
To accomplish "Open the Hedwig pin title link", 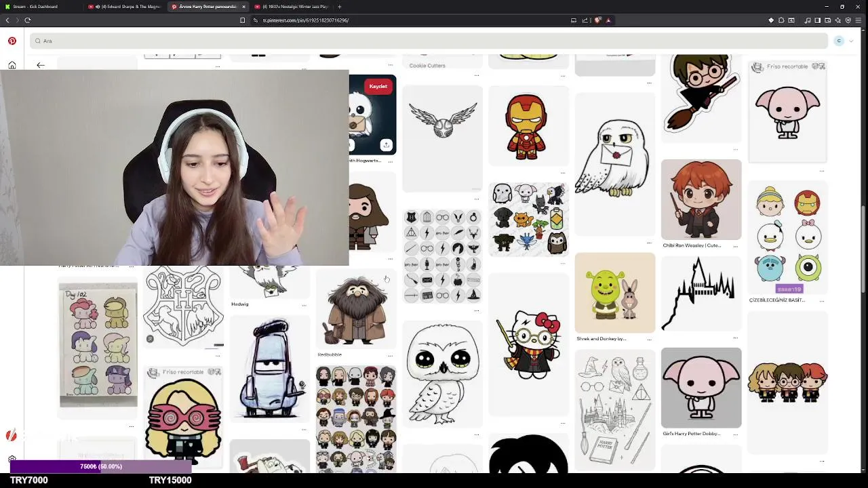I will tap(240, 304).
